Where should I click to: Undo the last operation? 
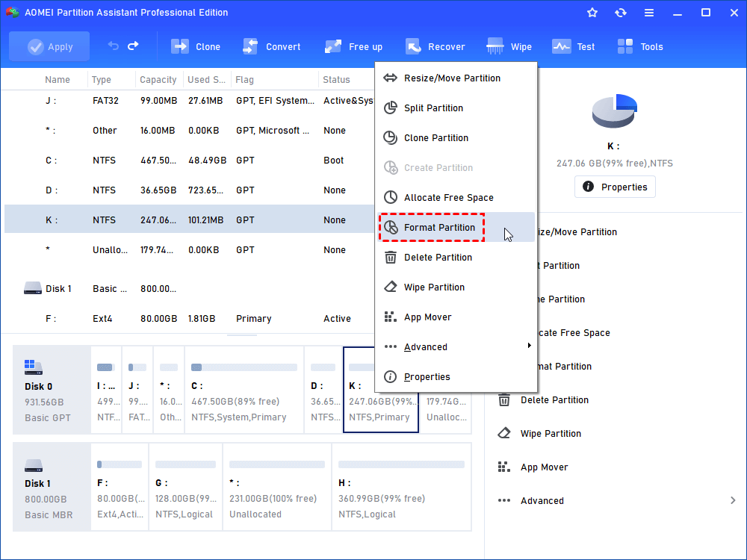pos(113,46)
